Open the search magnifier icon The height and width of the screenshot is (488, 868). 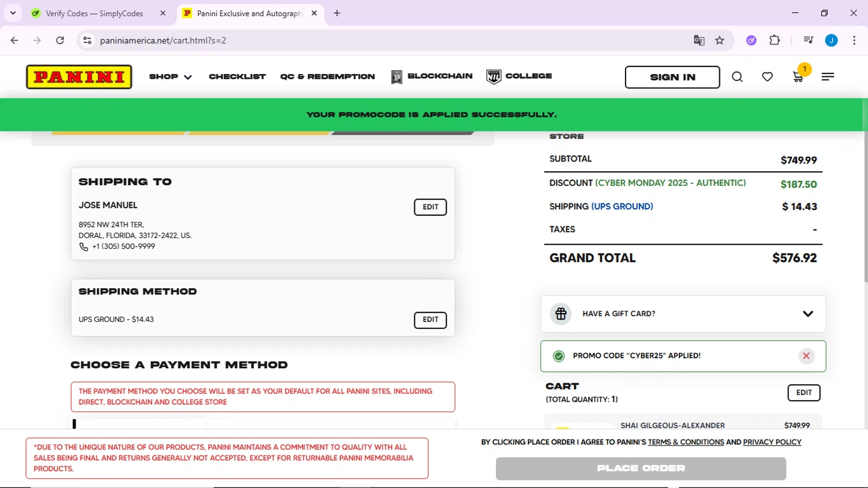pyautogui.click(x=737, y=76)
